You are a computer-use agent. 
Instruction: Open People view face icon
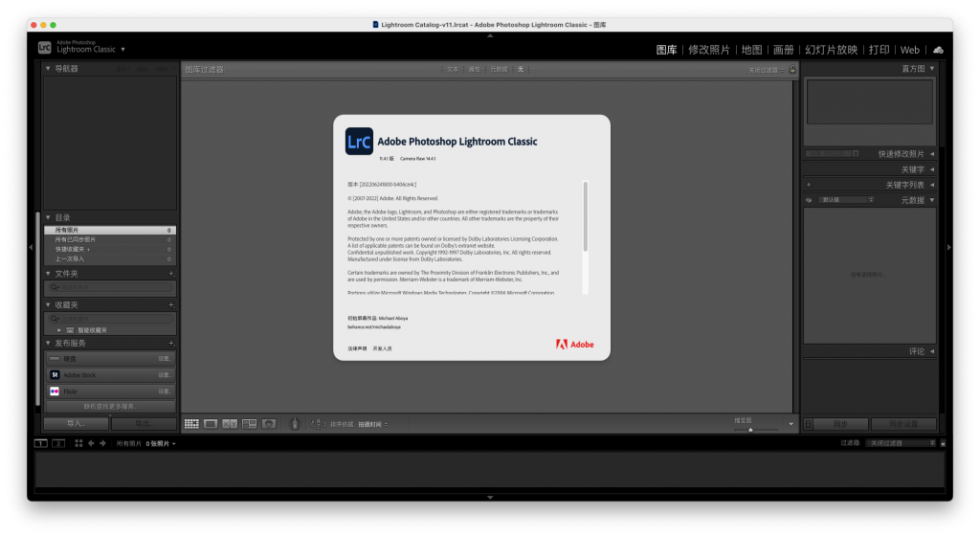click(x=269, y=424)
